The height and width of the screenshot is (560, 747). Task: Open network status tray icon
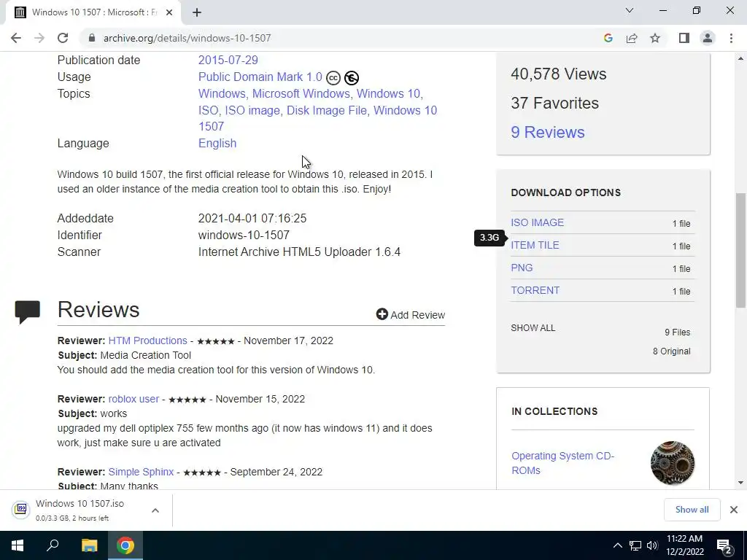(635, 545)
